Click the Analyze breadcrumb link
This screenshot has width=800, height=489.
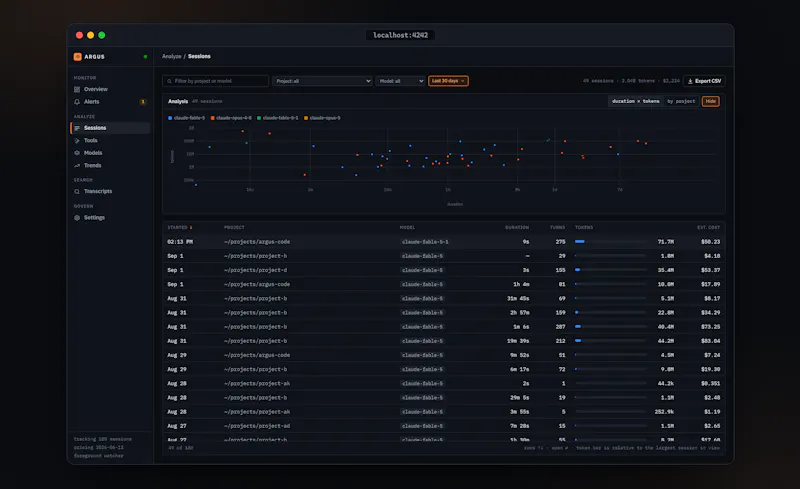pos(171,57)
